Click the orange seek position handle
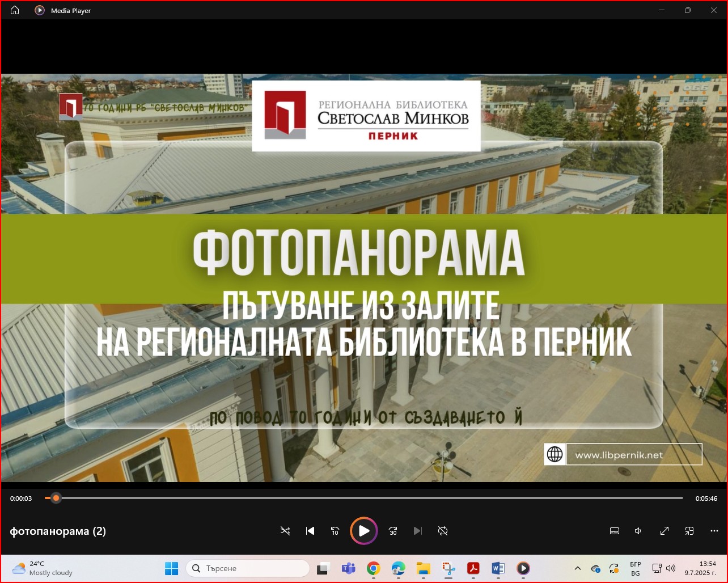This screenshot has width=728, height=583. (x=56, y=498)
